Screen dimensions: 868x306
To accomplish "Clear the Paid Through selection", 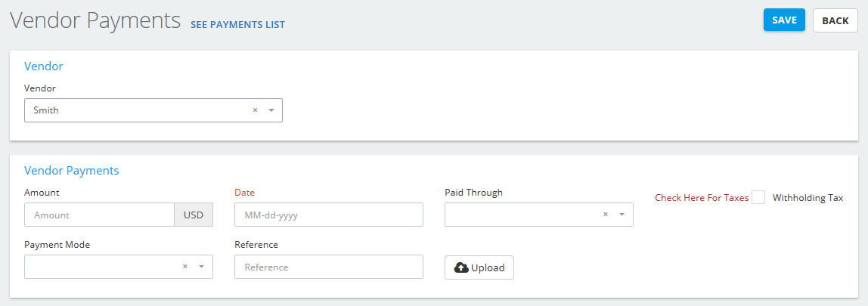I will click(x=606, y=215).
